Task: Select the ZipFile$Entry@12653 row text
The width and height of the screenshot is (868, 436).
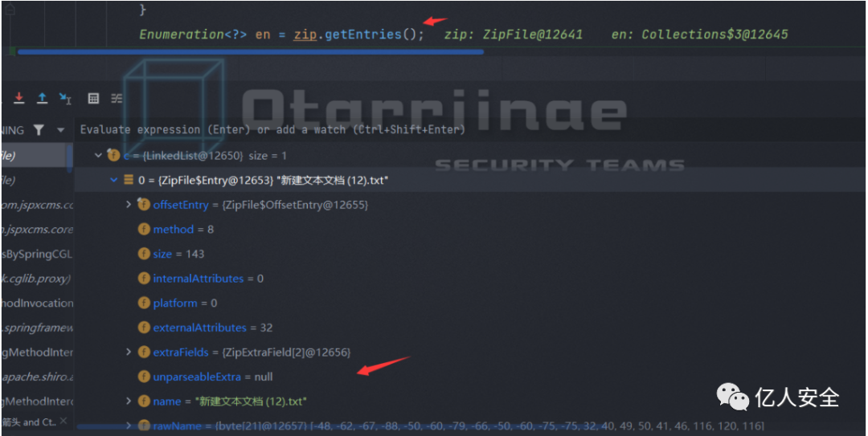Action: tap(263, 180)
